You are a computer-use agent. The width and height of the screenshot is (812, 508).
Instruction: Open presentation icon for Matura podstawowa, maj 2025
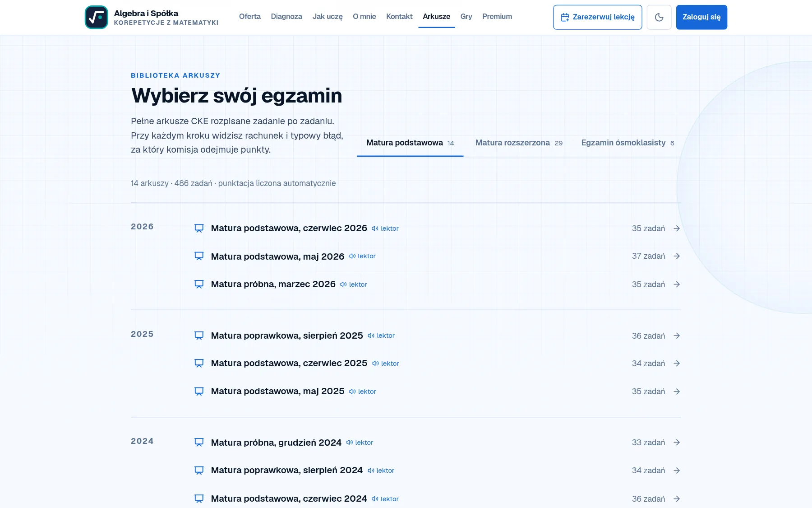pyautogui.click(x=199, y=391)
